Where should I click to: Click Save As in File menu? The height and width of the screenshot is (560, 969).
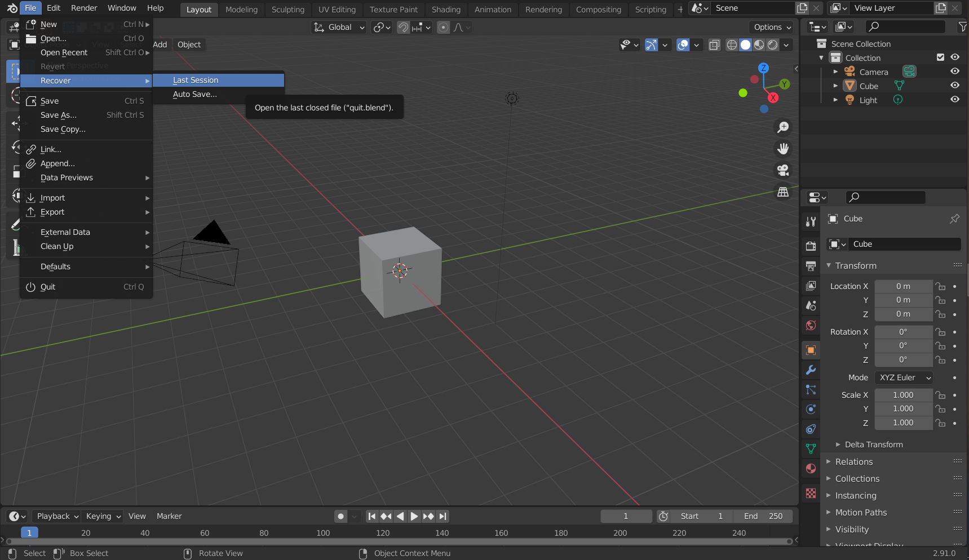coord(59,115)
